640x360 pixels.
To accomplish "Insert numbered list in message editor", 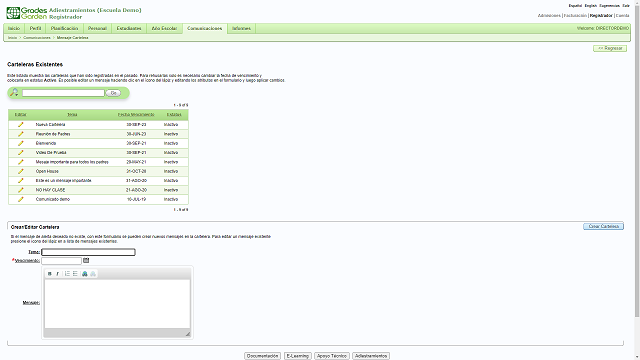I will point(67,274).
